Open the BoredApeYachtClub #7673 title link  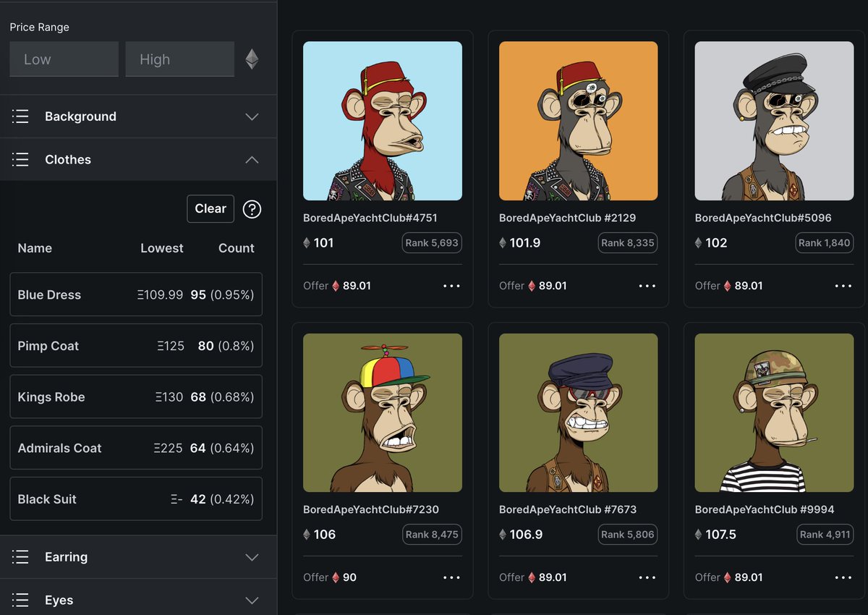[568, 509]
